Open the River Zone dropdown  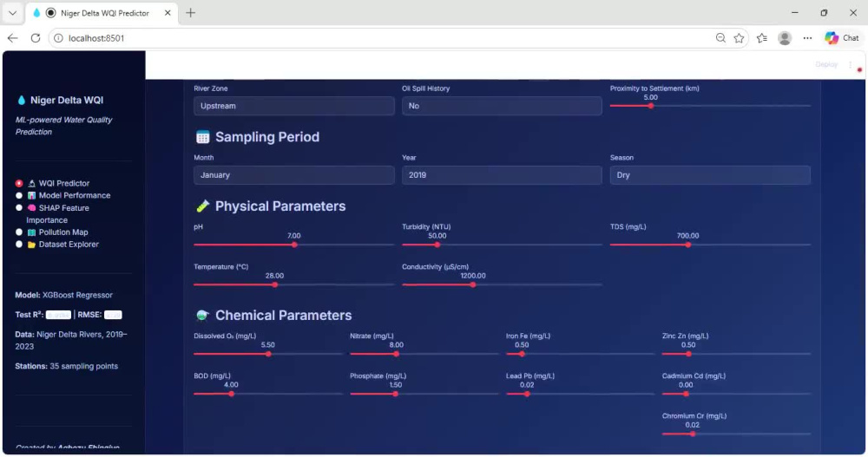tap(294, 106)
